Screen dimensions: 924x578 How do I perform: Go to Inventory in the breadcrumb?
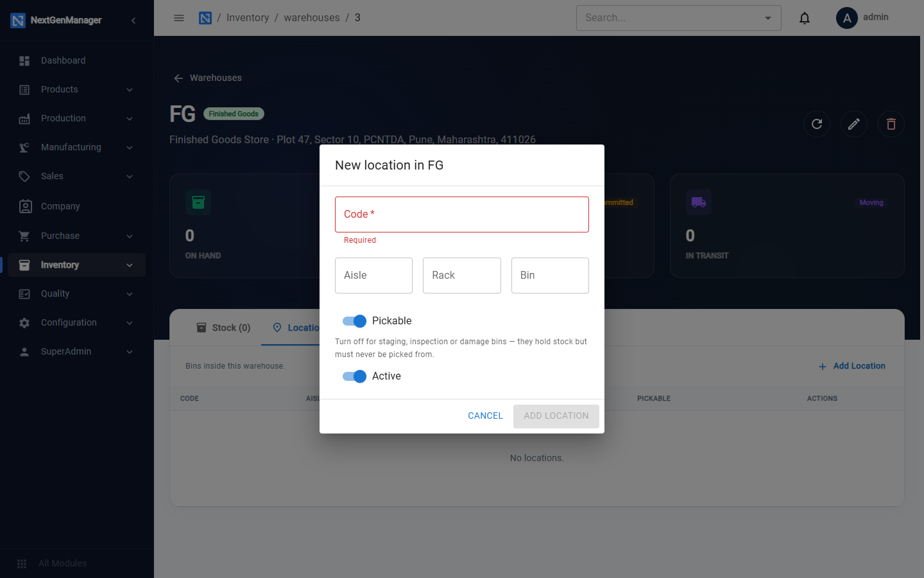pos(248,18)
